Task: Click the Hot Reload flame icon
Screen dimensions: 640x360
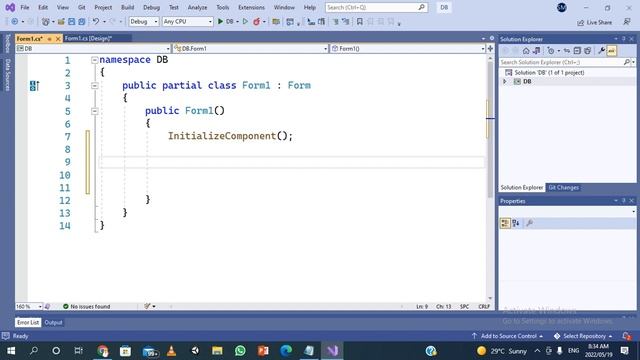Action: pos(256,22)
